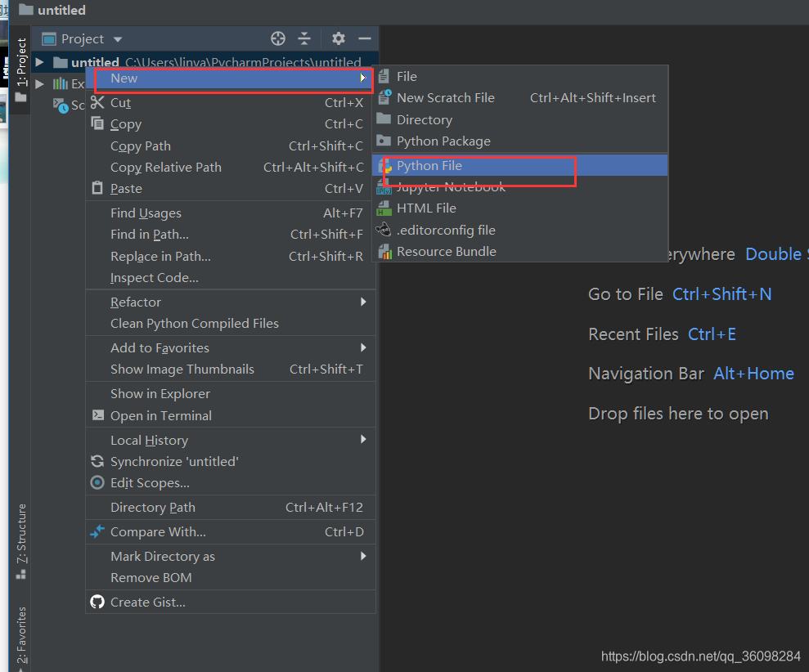
Task: Click the file icon beside File entry
Action: [x=384, y=76]
